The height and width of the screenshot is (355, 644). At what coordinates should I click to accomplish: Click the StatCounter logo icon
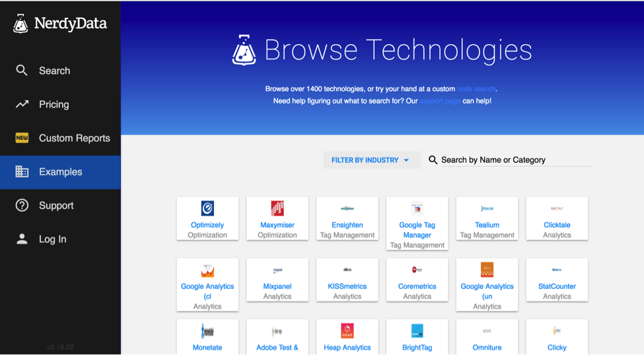(x=557, y=270)
